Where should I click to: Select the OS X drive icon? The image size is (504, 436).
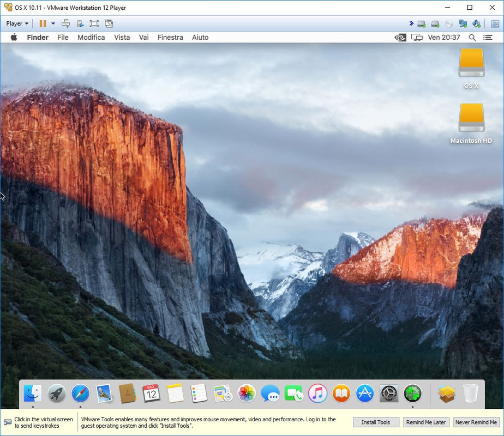pos(471,63)
